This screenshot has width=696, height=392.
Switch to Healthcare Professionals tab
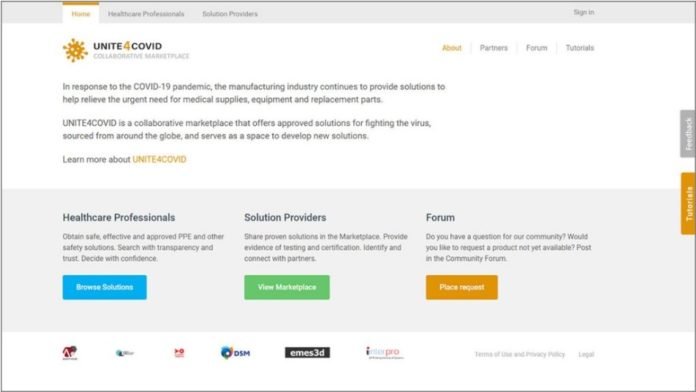tap(146, 14)
